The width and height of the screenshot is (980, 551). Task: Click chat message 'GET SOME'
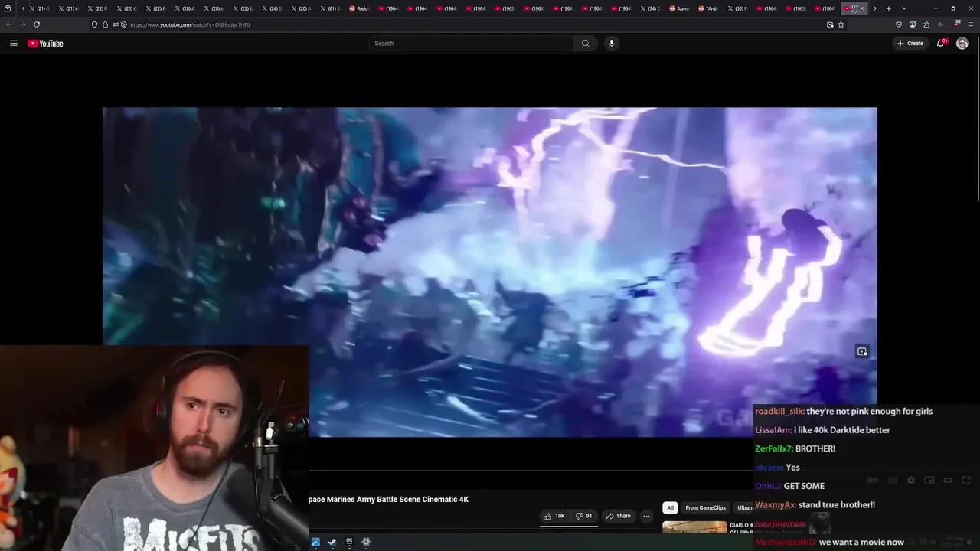click(804, 486)
